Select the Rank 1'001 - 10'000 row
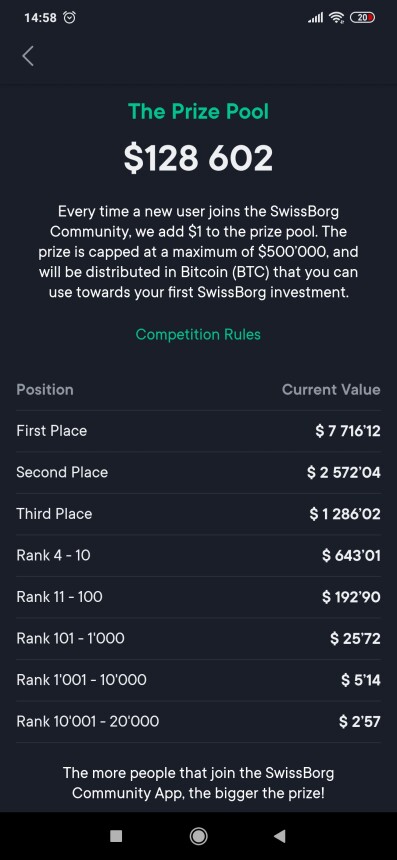Image resolution: width=397 pixels, height=860 pixels. (x=198, y=680)
